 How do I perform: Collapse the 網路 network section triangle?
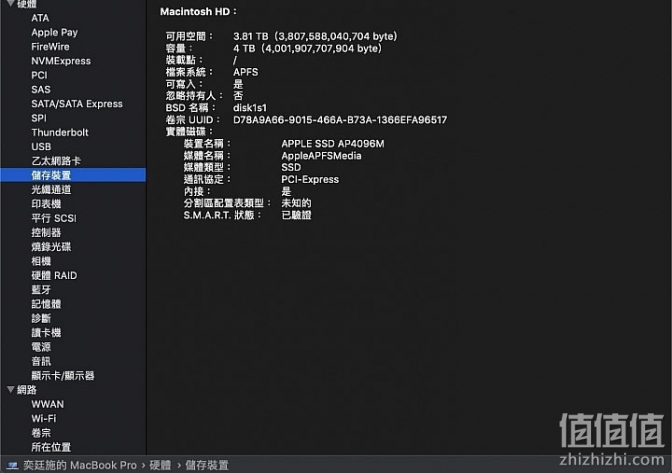click(x=11, y=389)
